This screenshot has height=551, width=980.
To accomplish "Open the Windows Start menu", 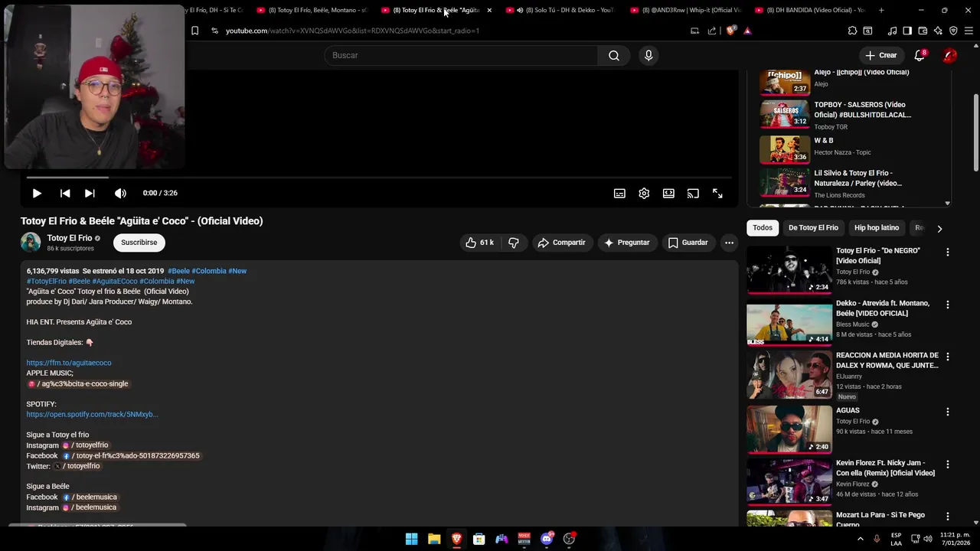I will pos(411,539).
